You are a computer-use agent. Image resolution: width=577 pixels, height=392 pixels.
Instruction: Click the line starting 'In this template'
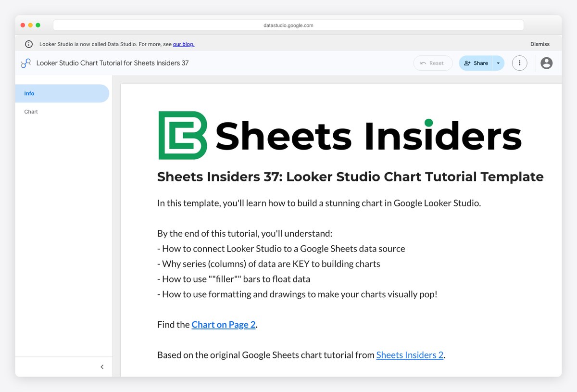319,203
